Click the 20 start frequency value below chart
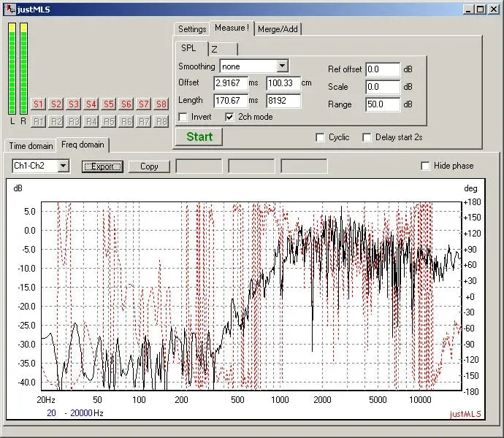The width and height of the screenshot is (504, 438). coord(51,413)
